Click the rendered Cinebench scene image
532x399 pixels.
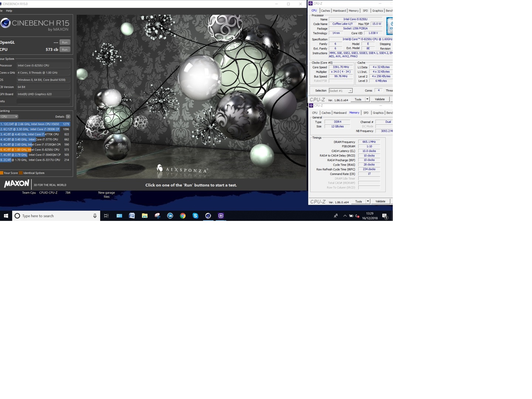click(x=191, y=97)
